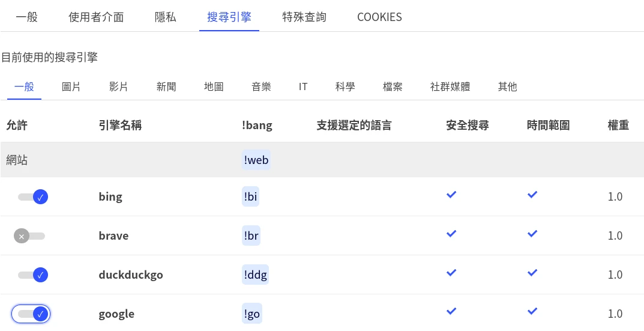
Task: View the 音樂 engine category
Action: click(x=261, y=87)
